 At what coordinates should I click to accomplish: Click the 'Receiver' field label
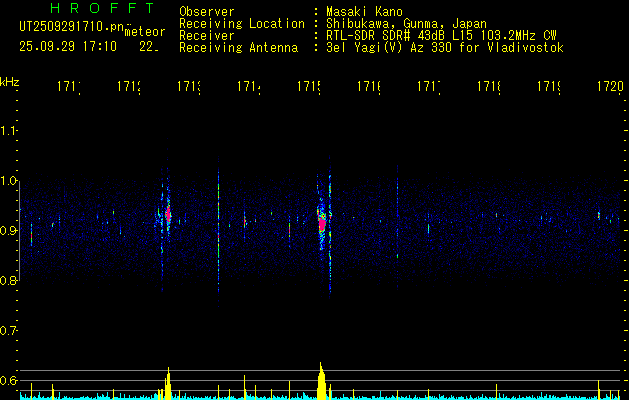pyautogui.click(x=207, y=36)
